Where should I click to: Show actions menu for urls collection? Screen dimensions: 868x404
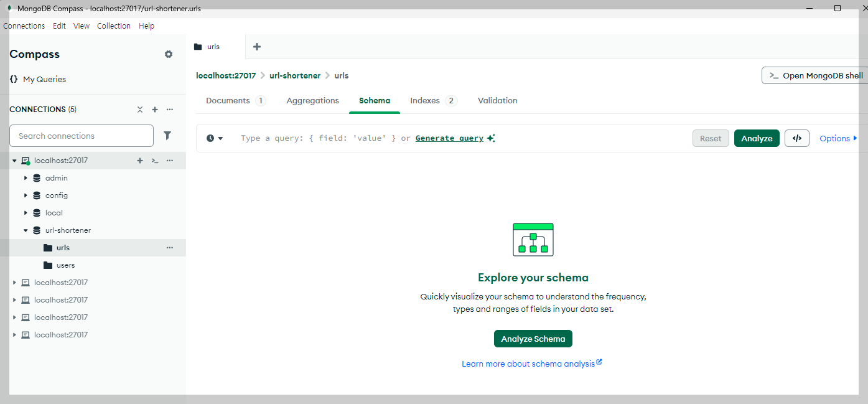[x=169, y=248]
